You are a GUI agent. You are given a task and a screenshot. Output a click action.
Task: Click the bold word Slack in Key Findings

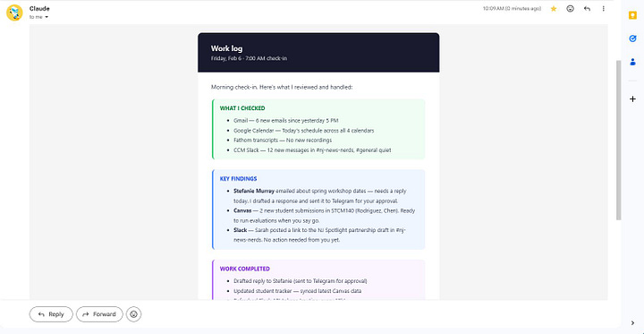[241, 230]
